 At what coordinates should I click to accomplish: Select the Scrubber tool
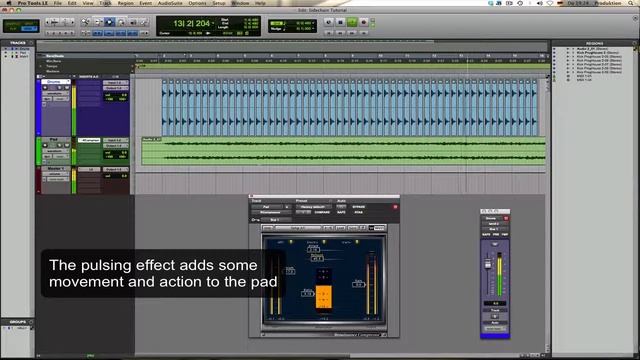133,22
